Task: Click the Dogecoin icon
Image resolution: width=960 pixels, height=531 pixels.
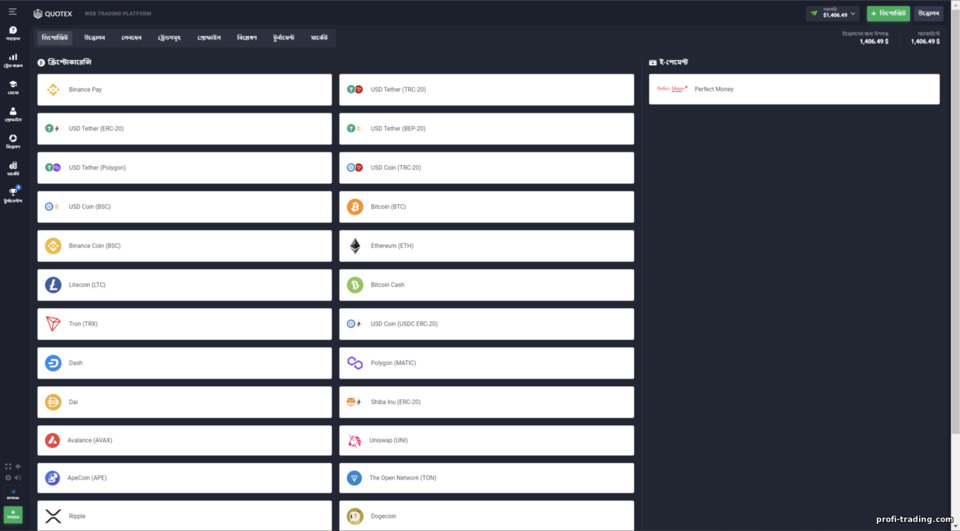Action: (x=355, y=516)
